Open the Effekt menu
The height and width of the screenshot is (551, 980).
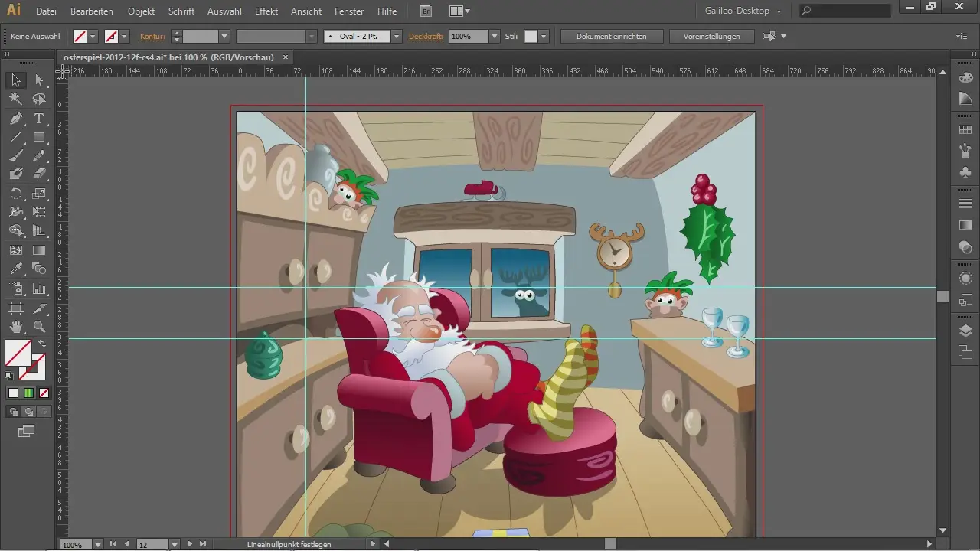[x=266, y=11]
